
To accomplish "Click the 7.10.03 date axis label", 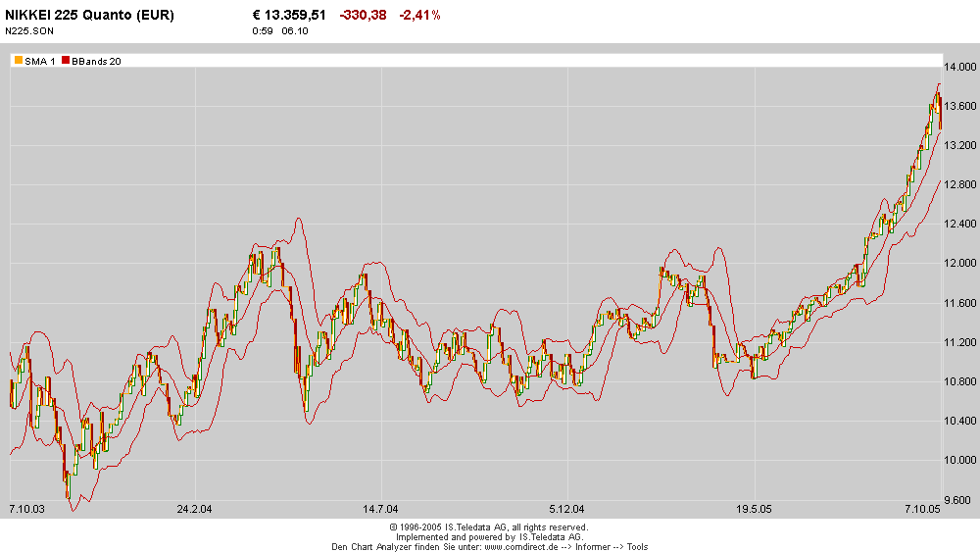I will point(26,509).
